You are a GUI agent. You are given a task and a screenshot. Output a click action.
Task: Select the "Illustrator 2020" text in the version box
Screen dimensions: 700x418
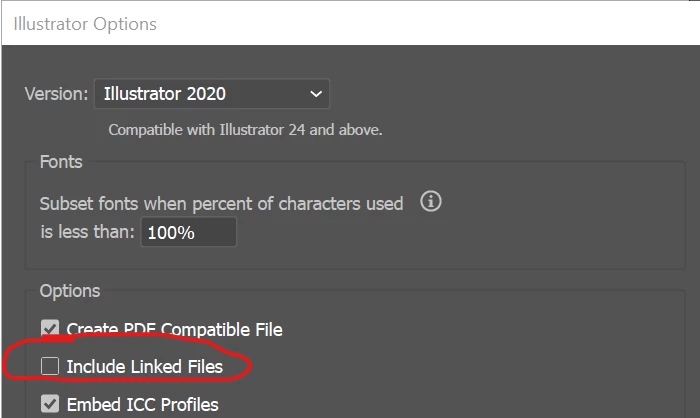click(x=165, y=94)
